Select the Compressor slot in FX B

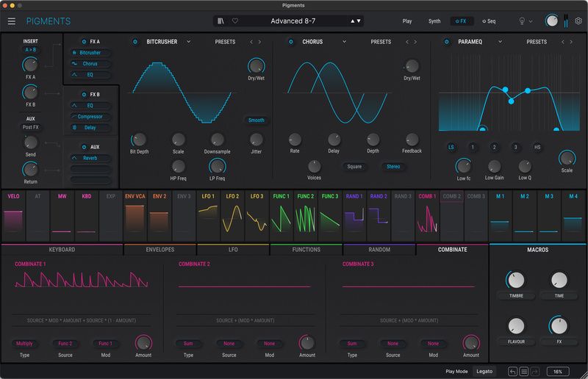90,117
